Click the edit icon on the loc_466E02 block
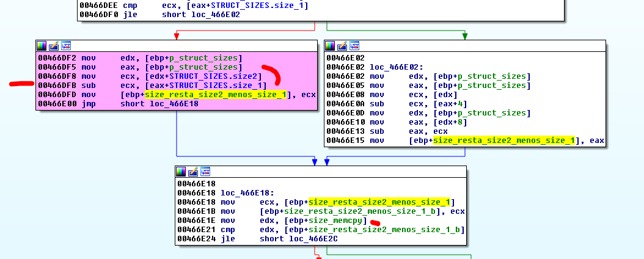Viewport: 644px width, 259px height. [342, 46]
